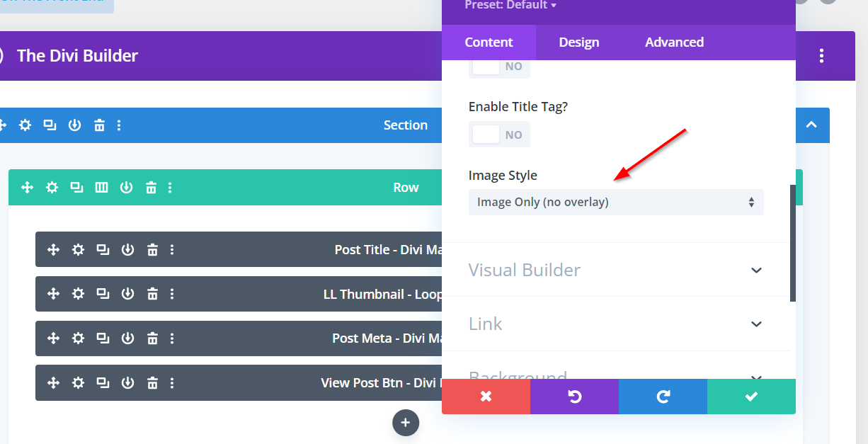Screen dimensions: 868x444
Task: Discard changes with red X button
Action: pyautogui.click(x=486, y=397)
